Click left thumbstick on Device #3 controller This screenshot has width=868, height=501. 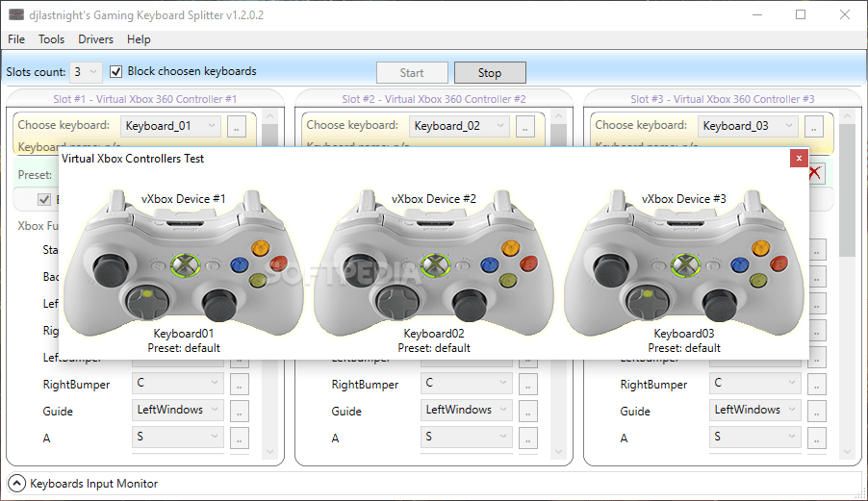[611, 269]
